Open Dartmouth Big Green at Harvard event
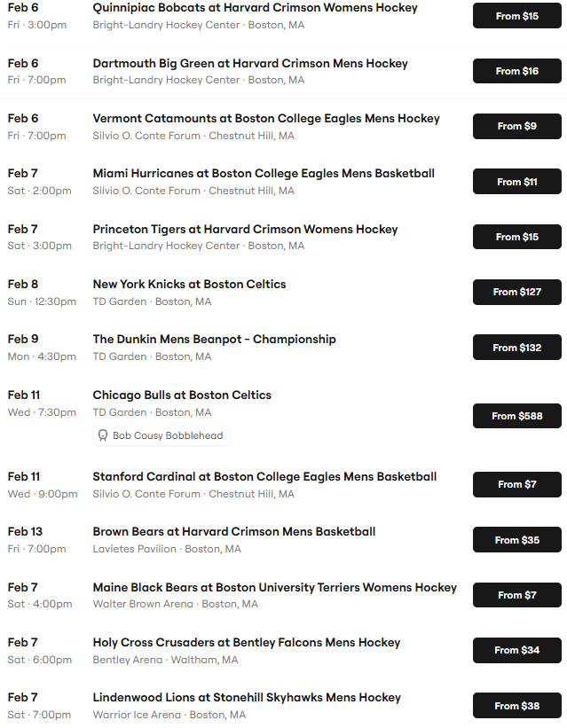This screenshot has width=567, height=728. click(x=250, y=64)
